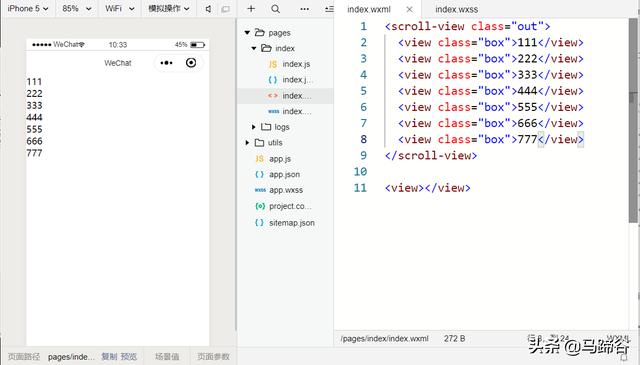Click the 复制 link in bottom bar
Viewport: 640px width, 365px height.
pos(109,357)
